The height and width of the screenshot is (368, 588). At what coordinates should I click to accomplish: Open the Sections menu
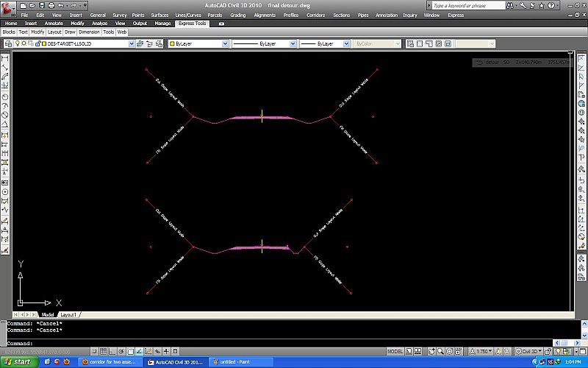coord(341,15)
